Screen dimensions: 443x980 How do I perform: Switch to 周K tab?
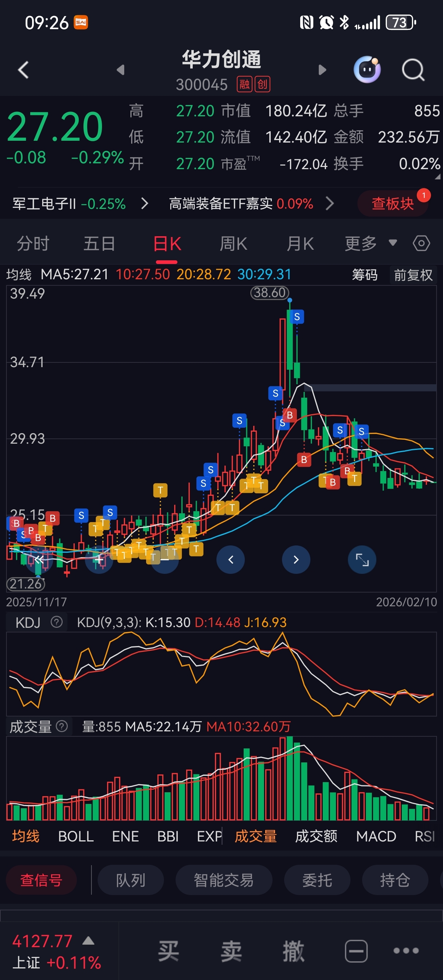tap(234, 244)
